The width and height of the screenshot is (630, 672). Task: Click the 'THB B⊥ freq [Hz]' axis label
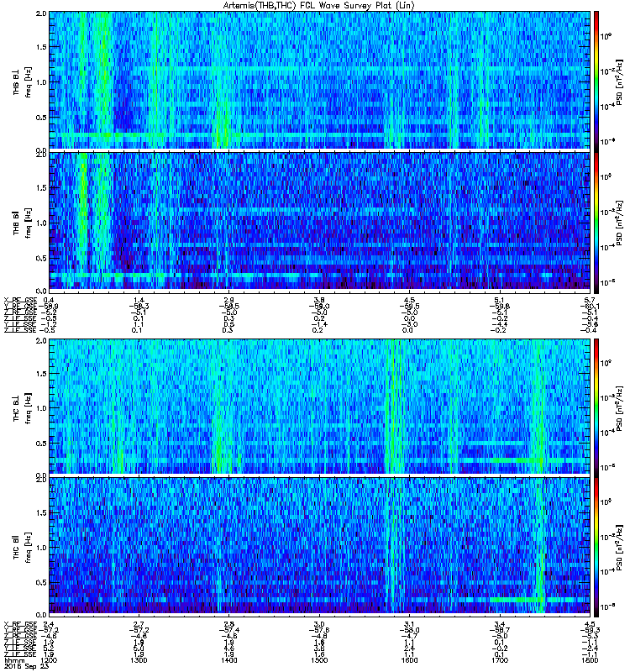[x=22, y=82]
